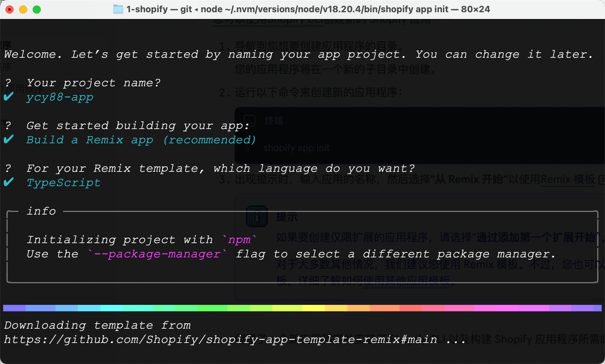The image size is (605, 364).
Task: Click the window title text '1-shopify — git'
Action: (x=159, y=9)
